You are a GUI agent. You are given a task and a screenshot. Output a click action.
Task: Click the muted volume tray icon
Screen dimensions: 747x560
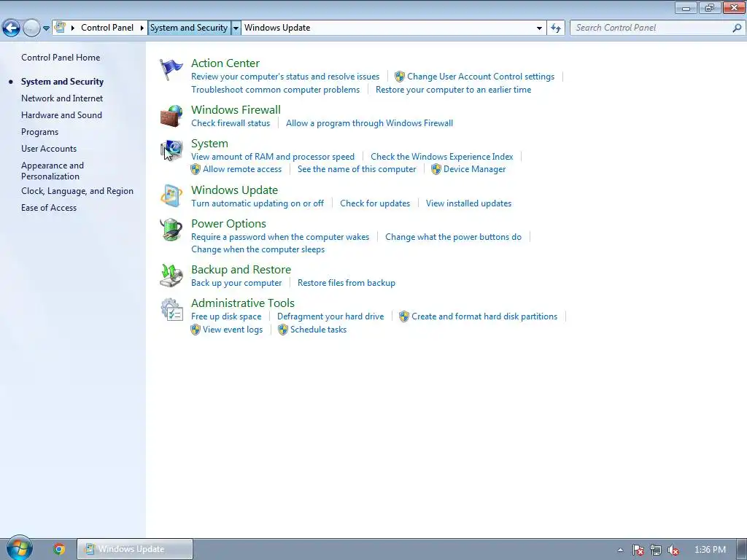click(x=673, y=550)
